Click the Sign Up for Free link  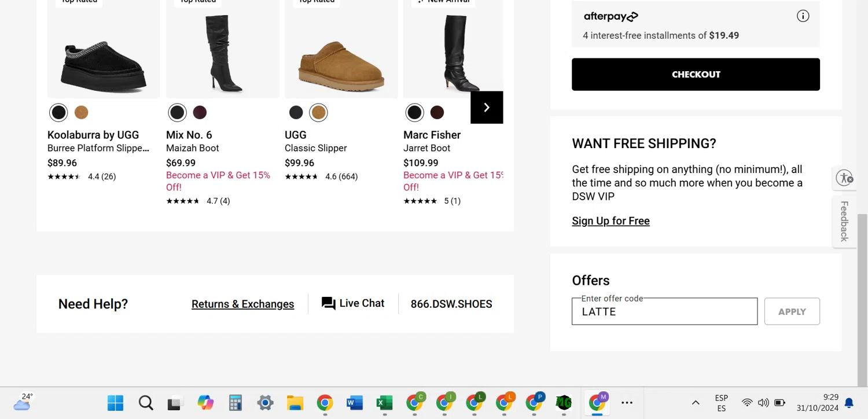click(610, 221)
